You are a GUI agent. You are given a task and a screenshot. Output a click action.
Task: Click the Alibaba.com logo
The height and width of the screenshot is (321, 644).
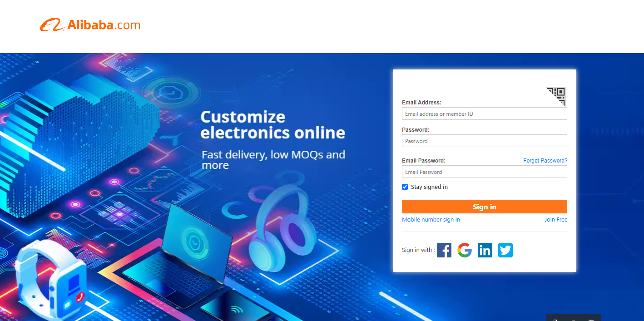(90, 25)
